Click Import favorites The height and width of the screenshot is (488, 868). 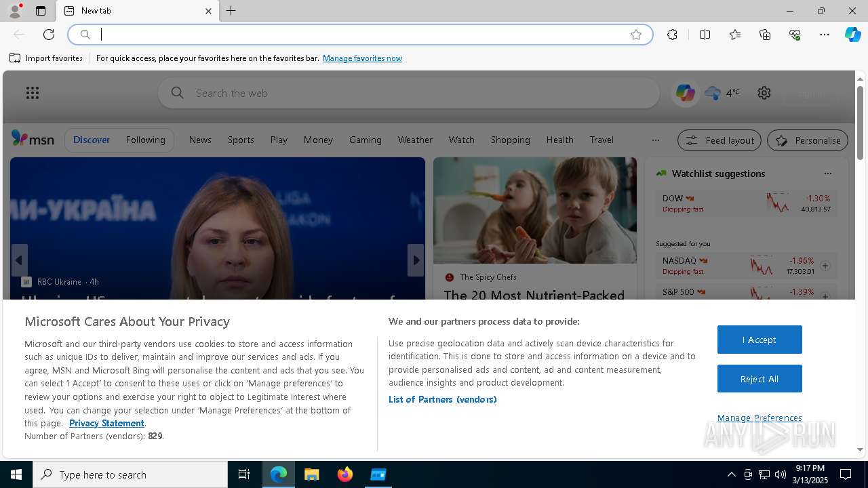tap(46, 58)
